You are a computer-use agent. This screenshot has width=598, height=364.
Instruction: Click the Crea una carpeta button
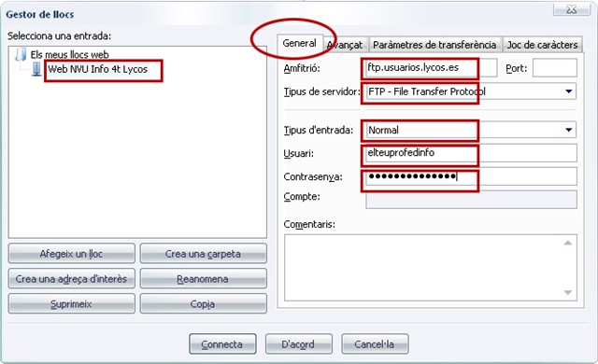click(203, 254)
